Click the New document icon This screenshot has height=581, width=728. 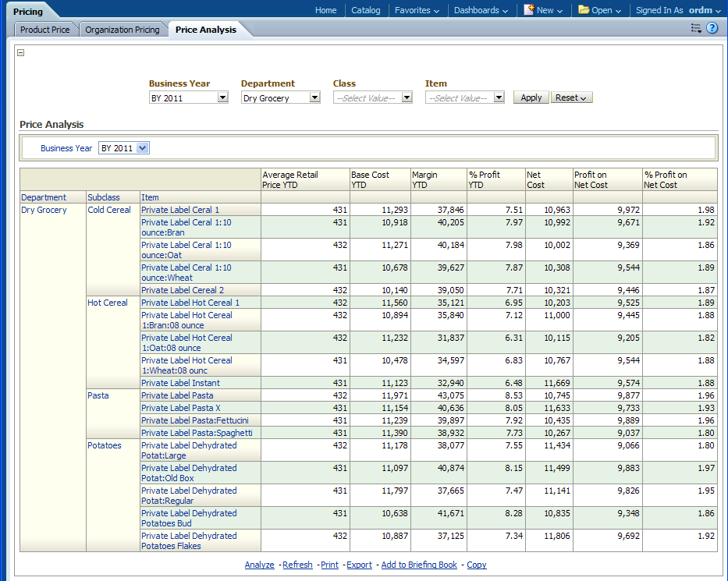(x=529, y=10)
